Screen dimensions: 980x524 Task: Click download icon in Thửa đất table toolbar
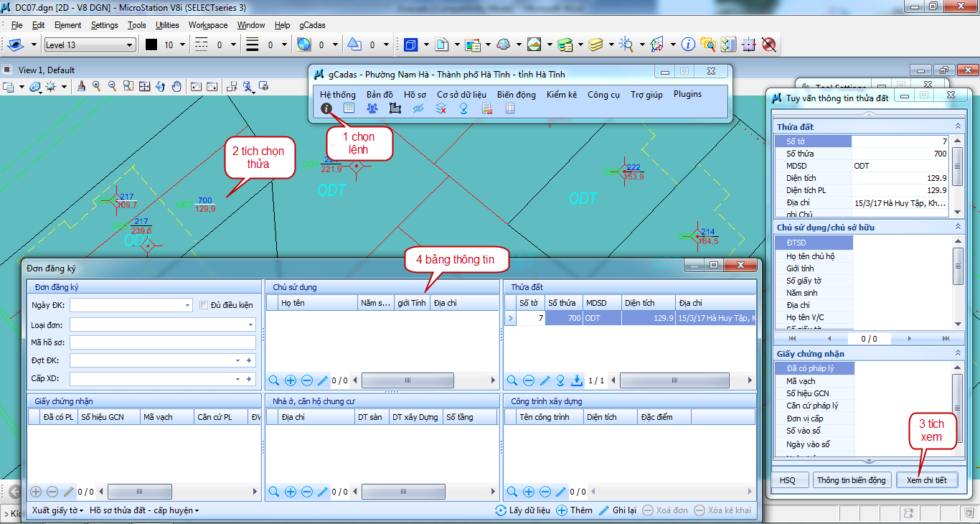(x=576, y=380)
